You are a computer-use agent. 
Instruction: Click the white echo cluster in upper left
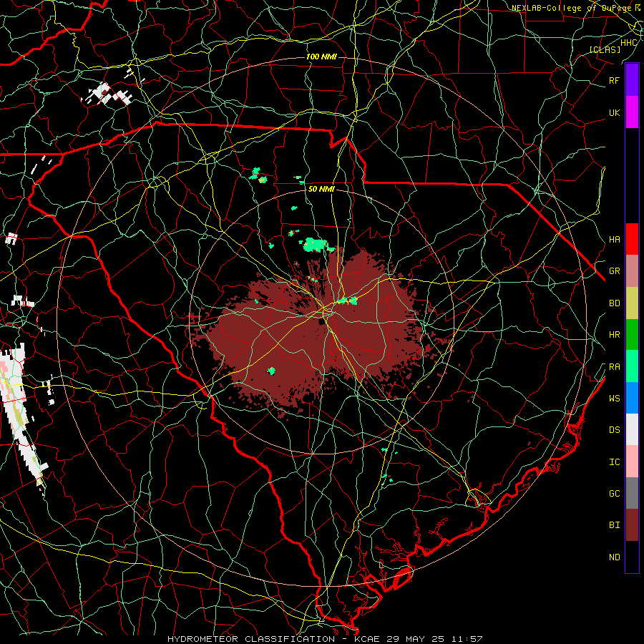point(107,94)
